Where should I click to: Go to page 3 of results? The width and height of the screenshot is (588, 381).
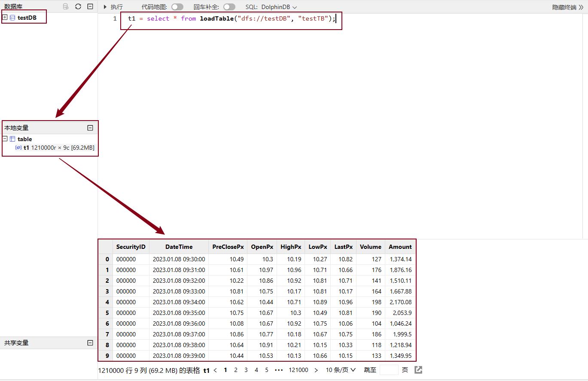[x=246, y=370]
